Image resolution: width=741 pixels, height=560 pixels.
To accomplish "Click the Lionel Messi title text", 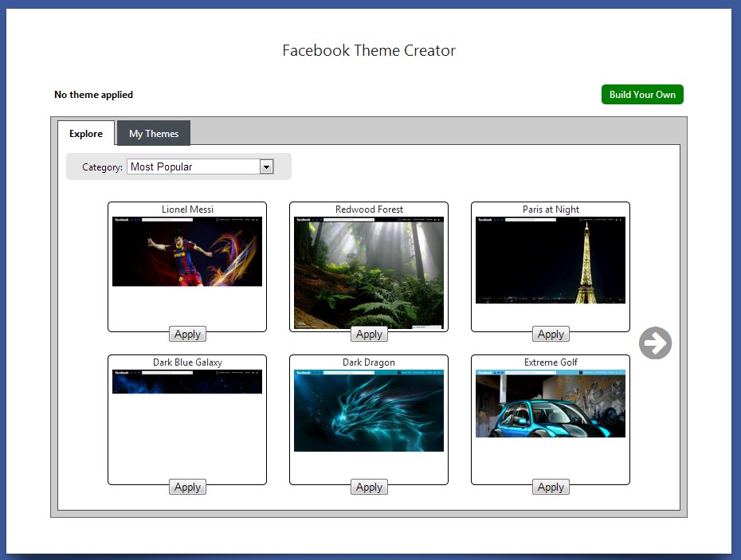I will (x=187, y=210).
